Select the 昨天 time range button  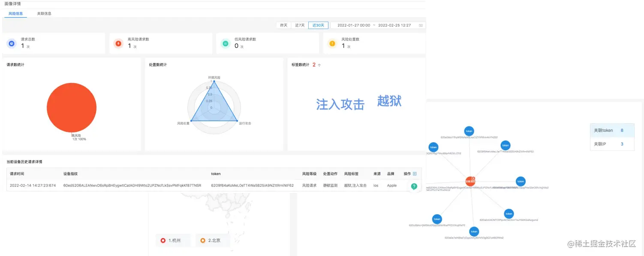(284, 25)
